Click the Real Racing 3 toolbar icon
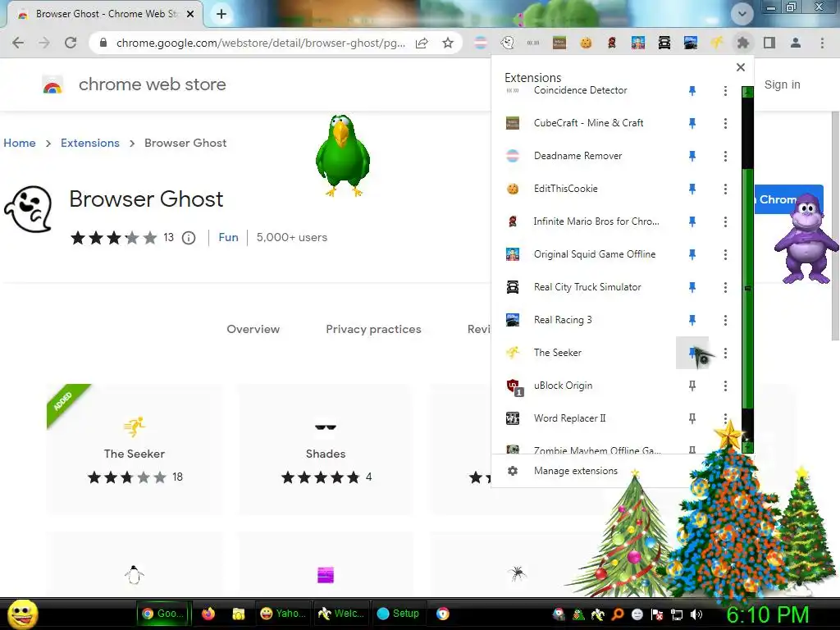The image size is (840, 630). [691, 43]
